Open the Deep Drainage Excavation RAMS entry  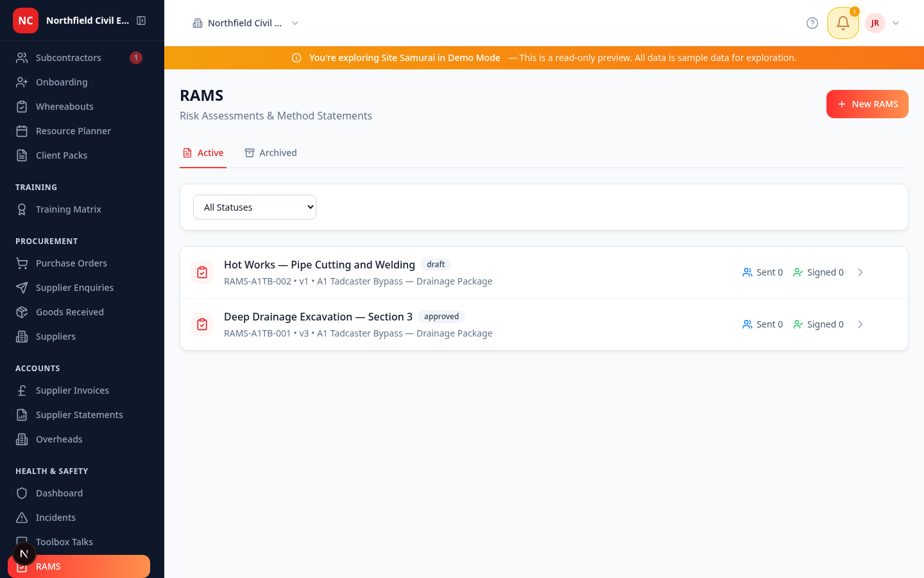tap(318, 317)
